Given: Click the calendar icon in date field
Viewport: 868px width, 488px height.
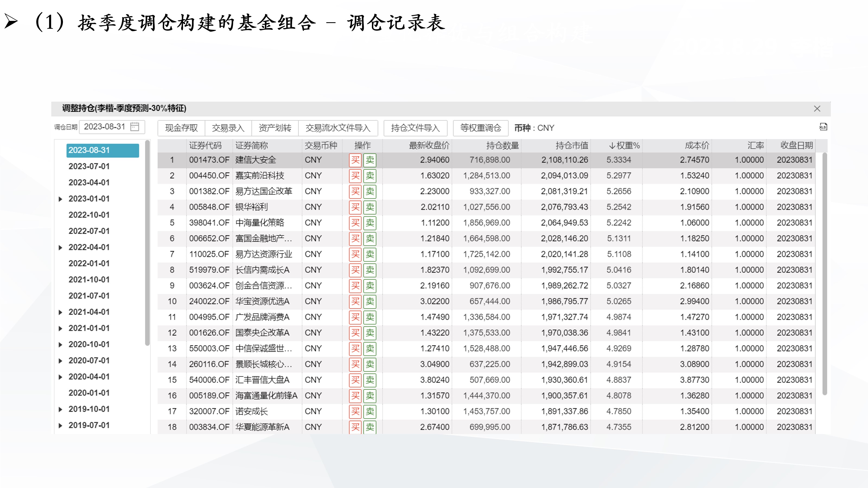Looking at the screenshot, I should click(135, 127).
